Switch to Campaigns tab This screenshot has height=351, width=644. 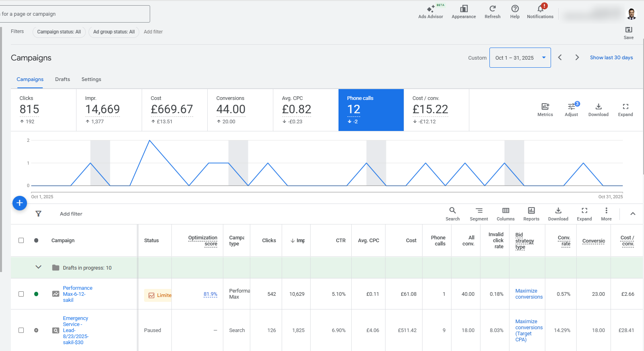[x=30, y=79]
